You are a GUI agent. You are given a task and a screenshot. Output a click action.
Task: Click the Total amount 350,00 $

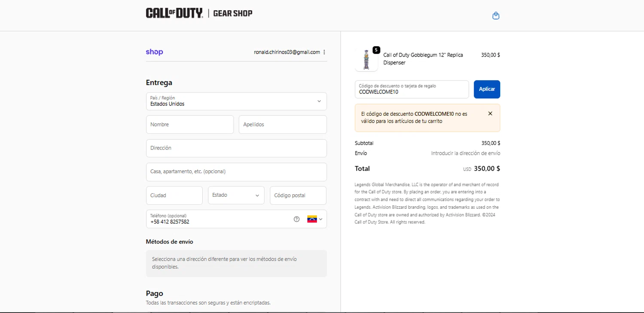click(487, 169)
